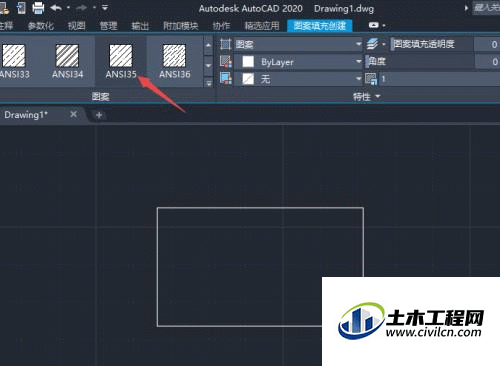This screenshot has height=366, width=500.
Task: Undo the last action arrow
Action: pos(56,7)
